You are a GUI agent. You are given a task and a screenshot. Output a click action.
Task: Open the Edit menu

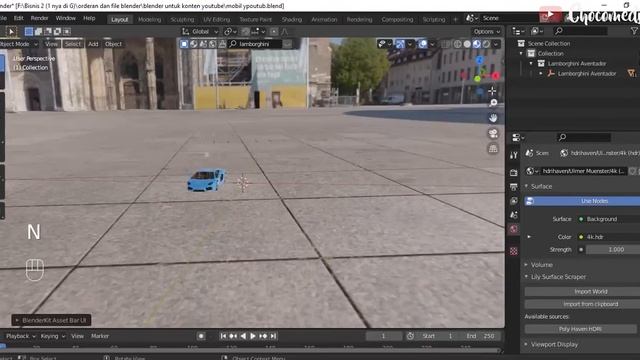point(19,18)
